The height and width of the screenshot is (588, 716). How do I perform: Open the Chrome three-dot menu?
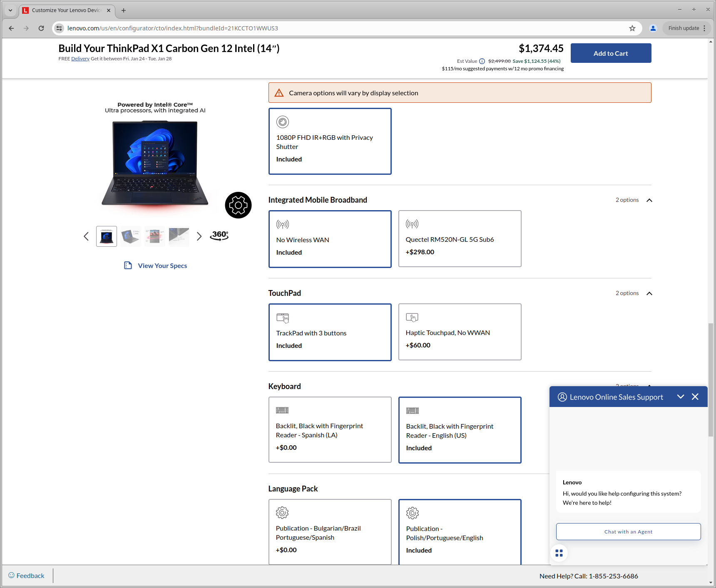[704, 28]
